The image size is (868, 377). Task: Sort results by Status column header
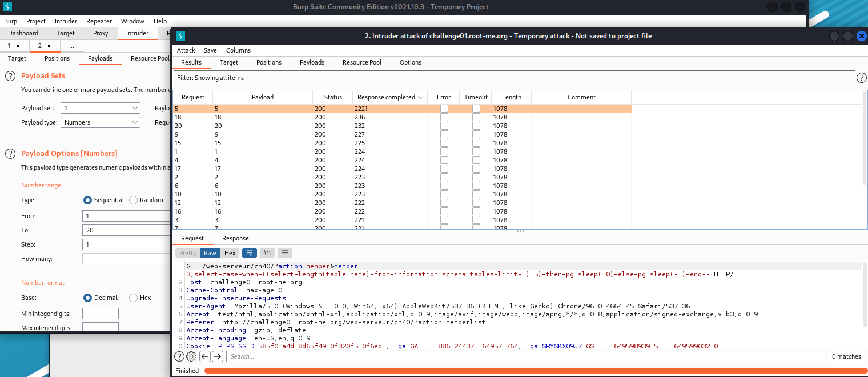click(333, 97)
